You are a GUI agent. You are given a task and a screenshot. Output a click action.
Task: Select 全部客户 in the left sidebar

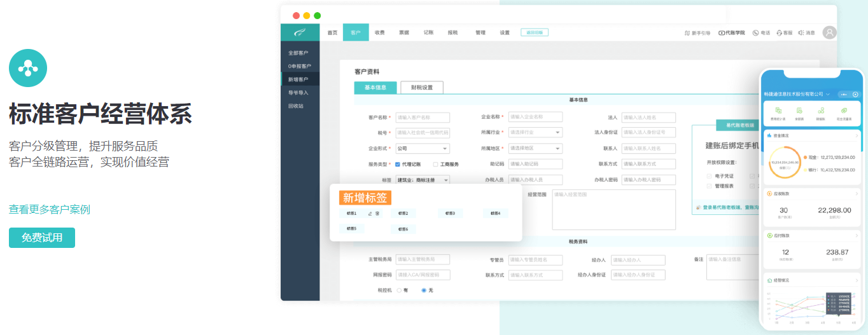[298, 53]
